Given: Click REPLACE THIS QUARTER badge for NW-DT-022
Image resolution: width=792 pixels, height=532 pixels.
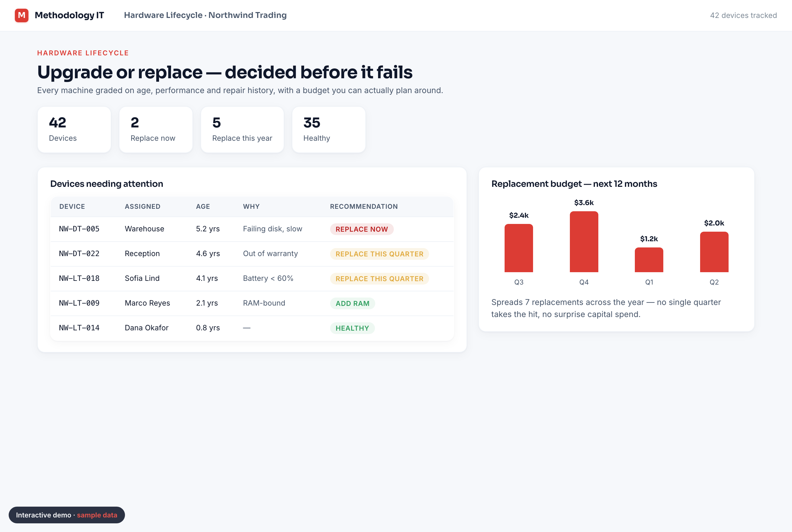Looking at the screenshot, I should tap(379, 254).
